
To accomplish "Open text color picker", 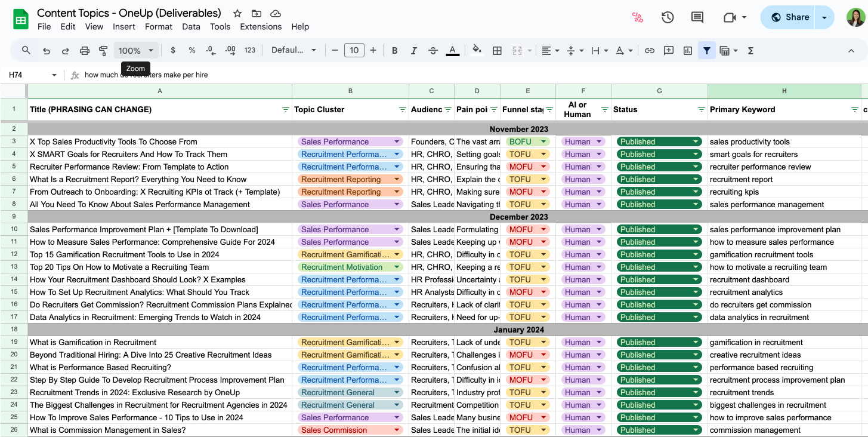I will click(x=453, y=51).
